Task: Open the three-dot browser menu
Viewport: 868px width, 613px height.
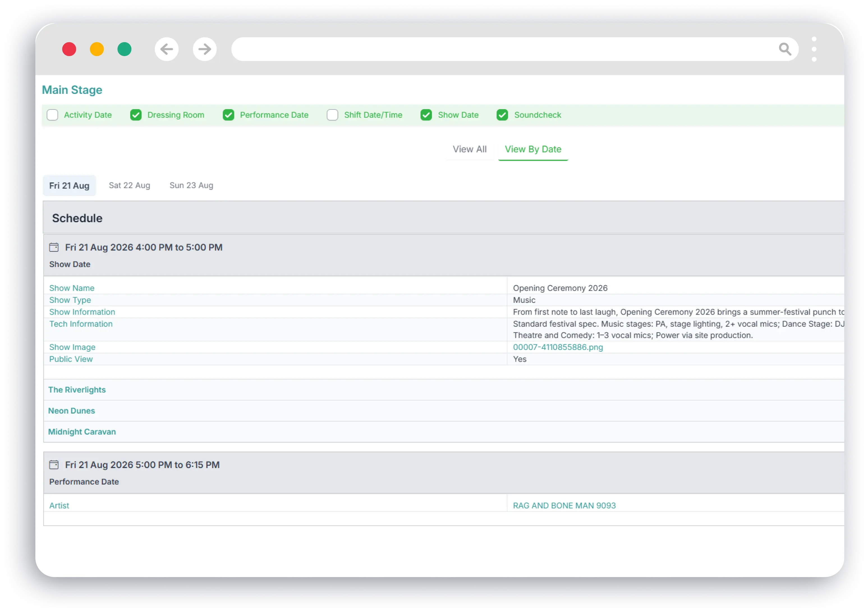Action: point(814,49)
